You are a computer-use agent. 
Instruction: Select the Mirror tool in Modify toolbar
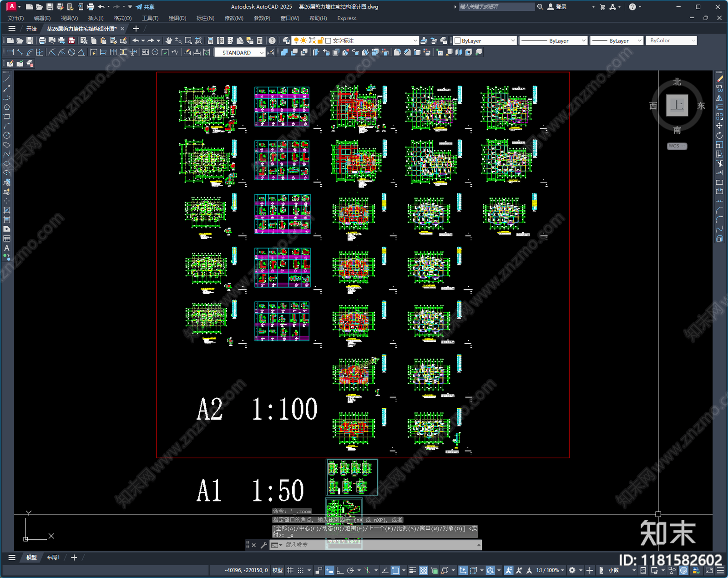pos(719,98)
